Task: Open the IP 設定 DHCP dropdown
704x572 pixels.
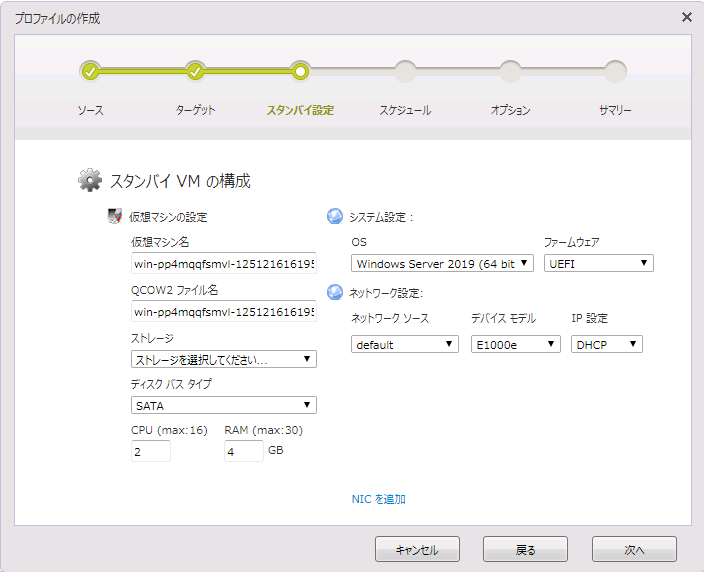Action: (607, 344)
